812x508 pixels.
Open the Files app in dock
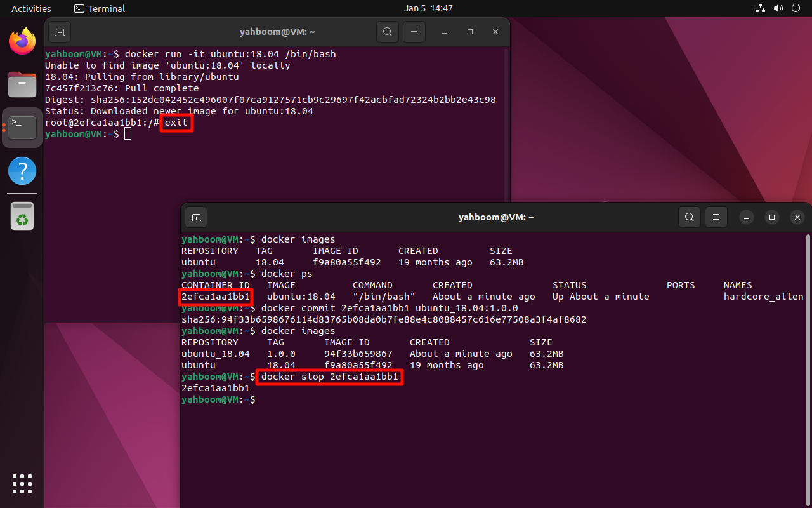tap(22, 84)
